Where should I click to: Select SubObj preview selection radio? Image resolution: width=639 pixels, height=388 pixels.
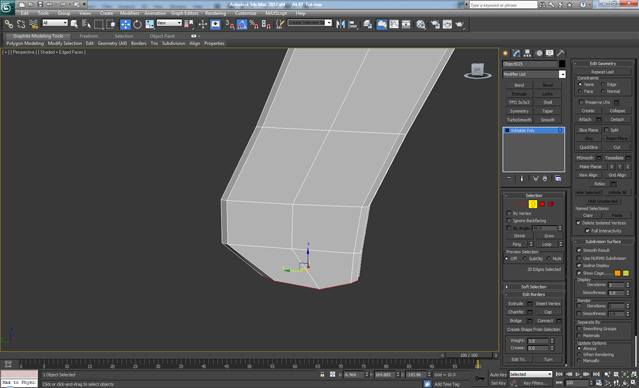(x=524, y=259)
